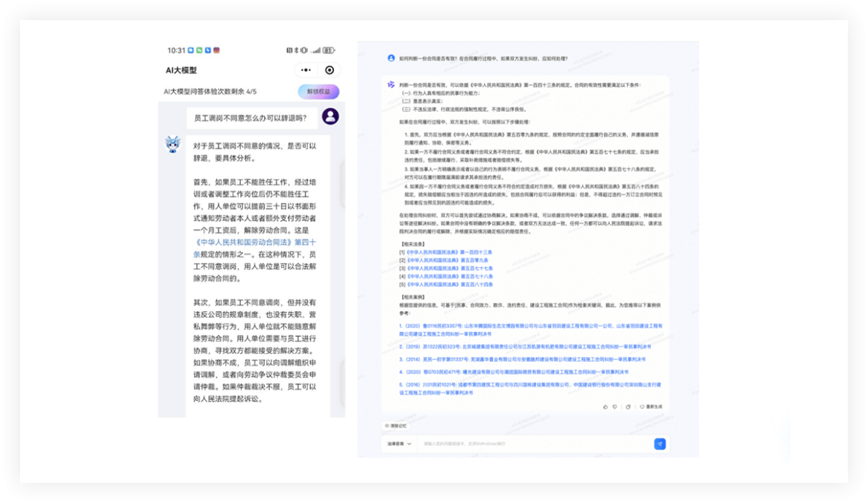Click 重新生成 to regenerate the answer
868x503 pixels.
650,407
